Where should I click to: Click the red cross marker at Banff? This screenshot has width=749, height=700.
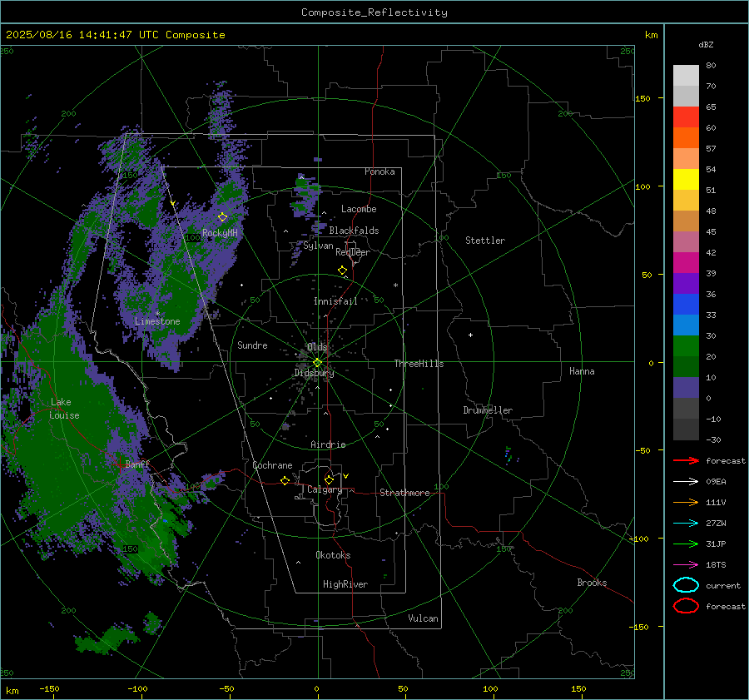tap(119, 464)
